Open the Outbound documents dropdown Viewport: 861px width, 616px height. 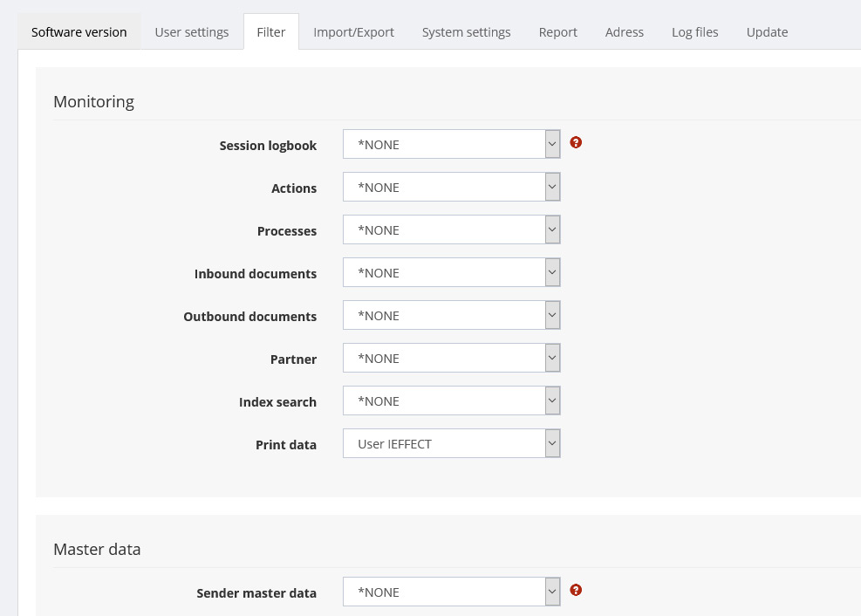coord(451,316)
